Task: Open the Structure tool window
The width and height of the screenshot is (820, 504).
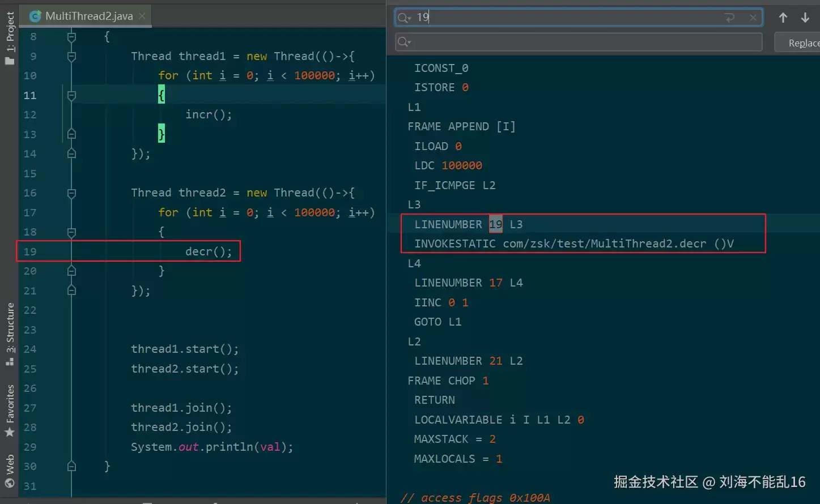Action: [x=10, y=328]
